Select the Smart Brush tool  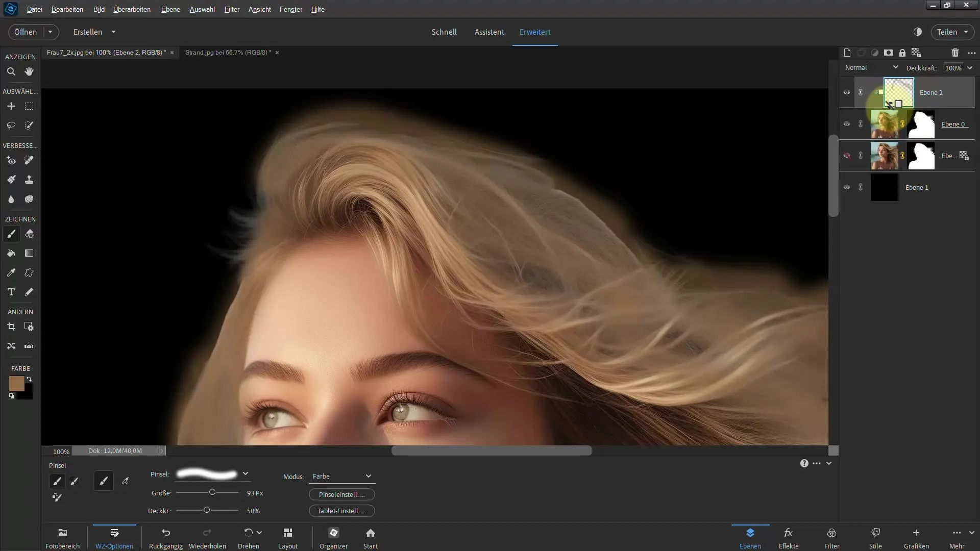pos(11,180)
